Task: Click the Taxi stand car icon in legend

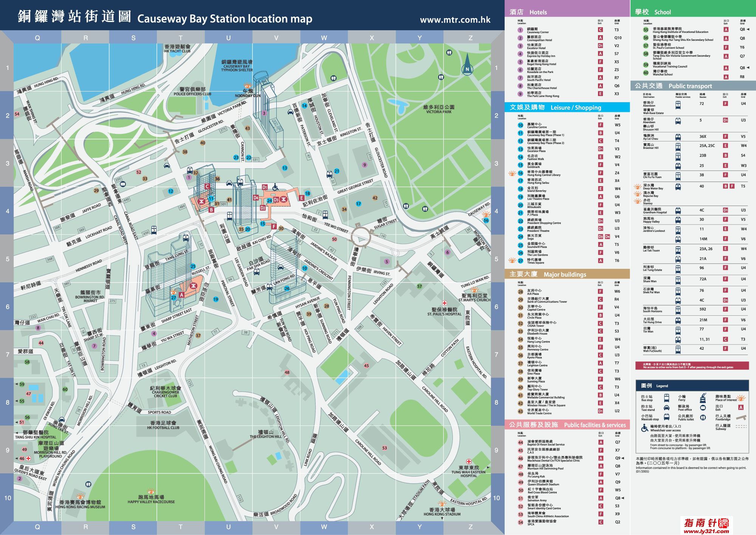Action: pos(666,408)
